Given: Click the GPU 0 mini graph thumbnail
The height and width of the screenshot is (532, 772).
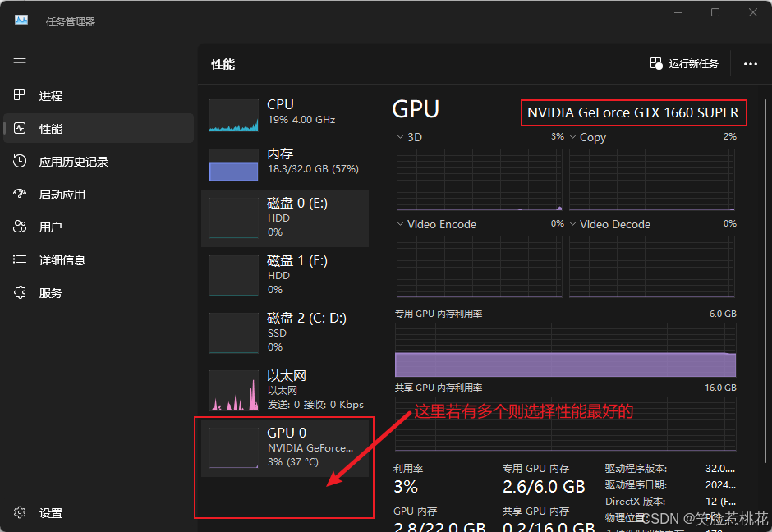Looking at the screenshot, I should [234, 447].
